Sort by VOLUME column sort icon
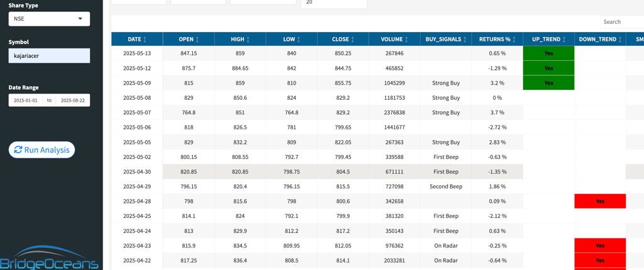The height and width of the screenshot is (270, 644). tap(407, 40)
